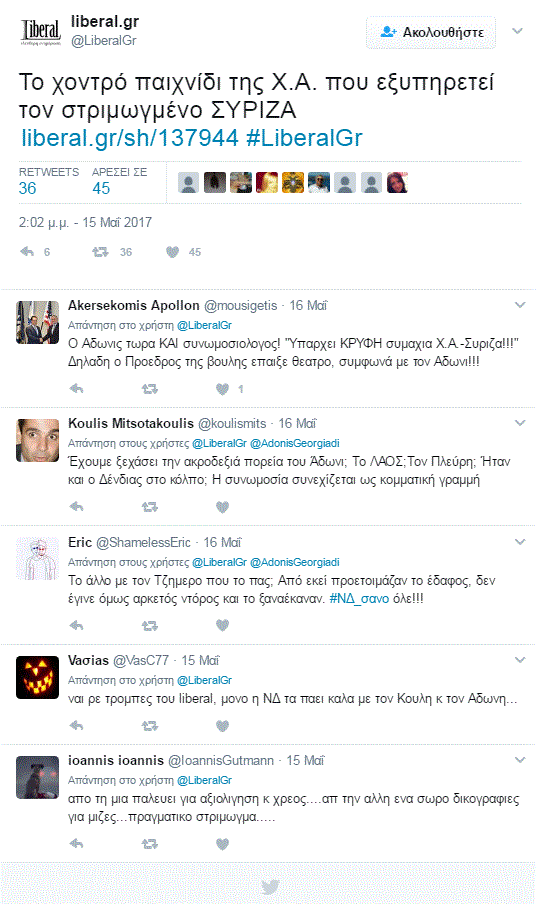View the 45 ΑΡΕΣΕΙ ΣΕ likes list
536x904 pixels.
click(119, 181)
